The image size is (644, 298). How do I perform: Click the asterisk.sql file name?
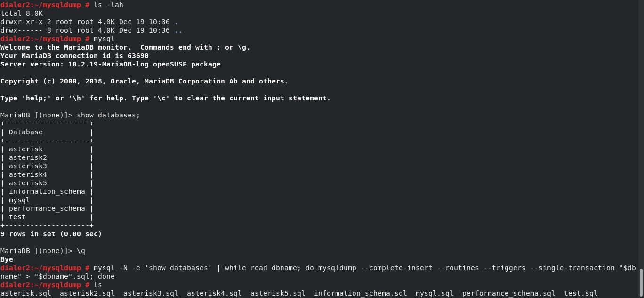coord(26,293)
